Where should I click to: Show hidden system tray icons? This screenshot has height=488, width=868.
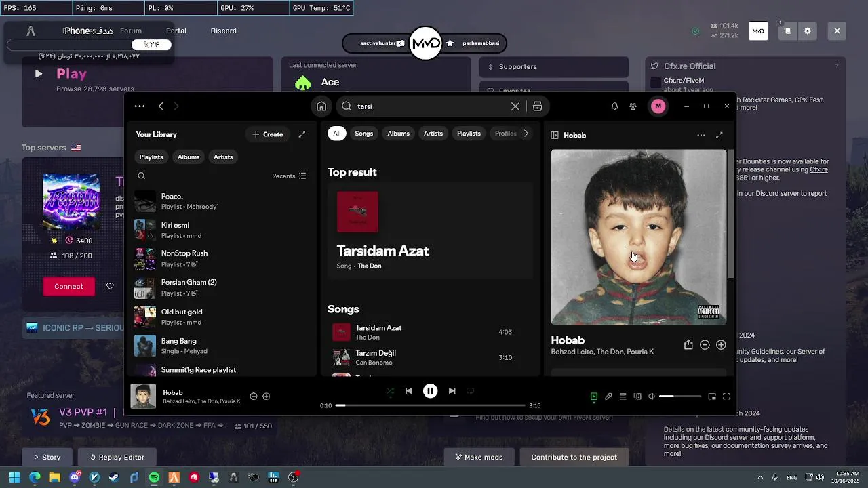[759, 477]
